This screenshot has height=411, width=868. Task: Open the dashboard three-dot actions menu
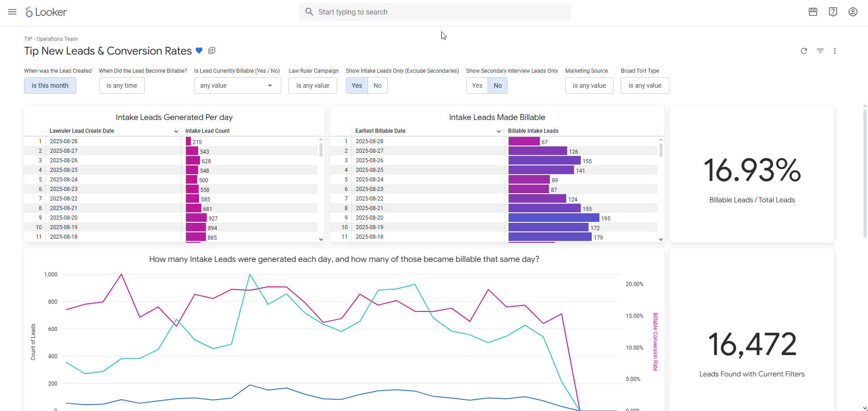(834, 51)
